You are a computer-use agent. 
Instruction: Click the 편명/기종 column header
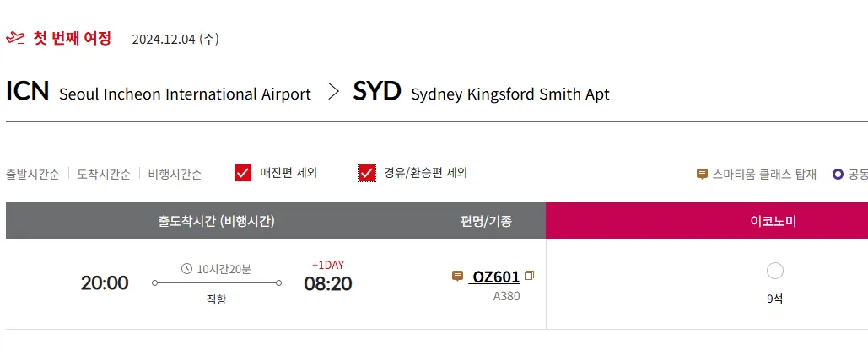(486, 221)
